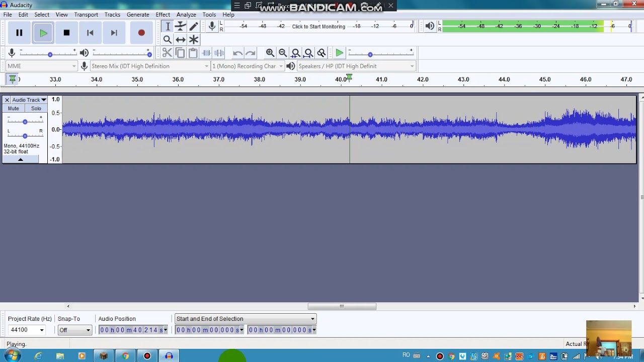
Task: Click the 42.0 mark on the timeline ruler
Action: pos(423,79)
